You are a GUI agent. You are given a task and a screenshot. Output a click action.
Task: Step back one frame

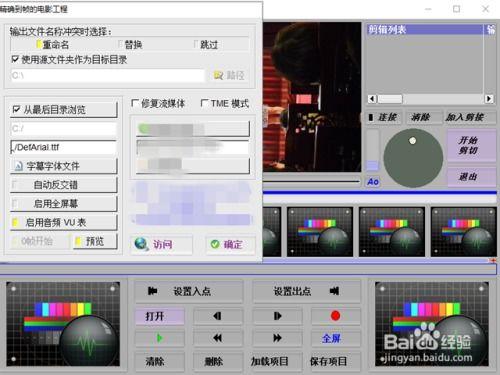(218, 316)
